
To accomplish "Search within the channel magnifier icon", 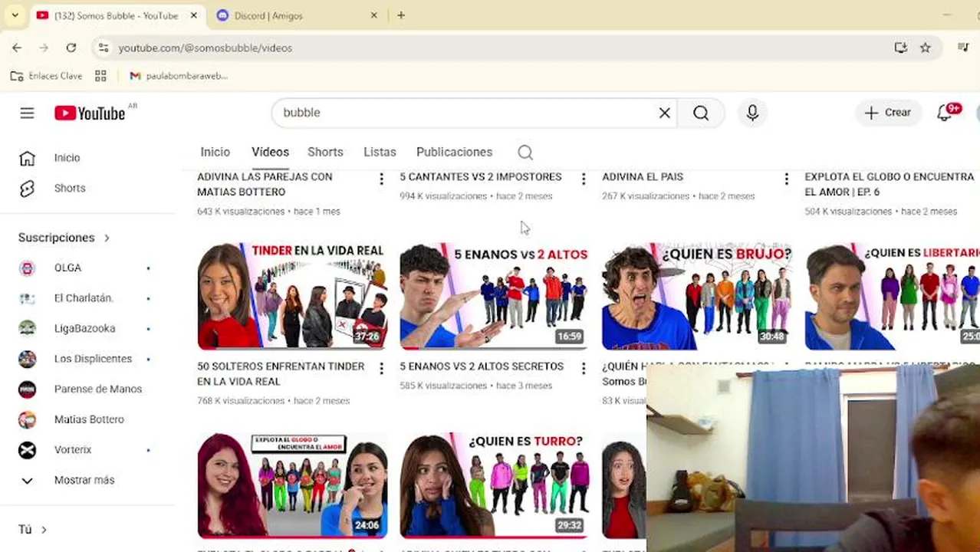I will [x=525, y=153].
